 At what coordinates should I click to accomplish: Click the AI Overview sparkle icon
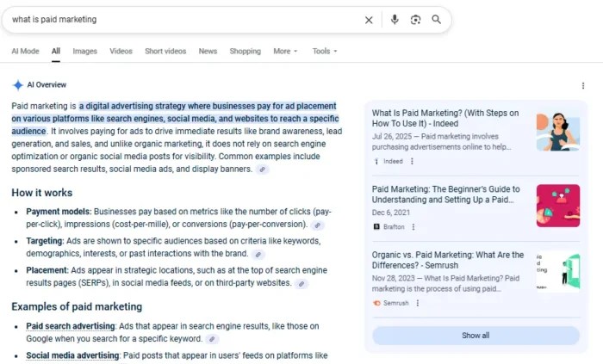tap(18, 85)
